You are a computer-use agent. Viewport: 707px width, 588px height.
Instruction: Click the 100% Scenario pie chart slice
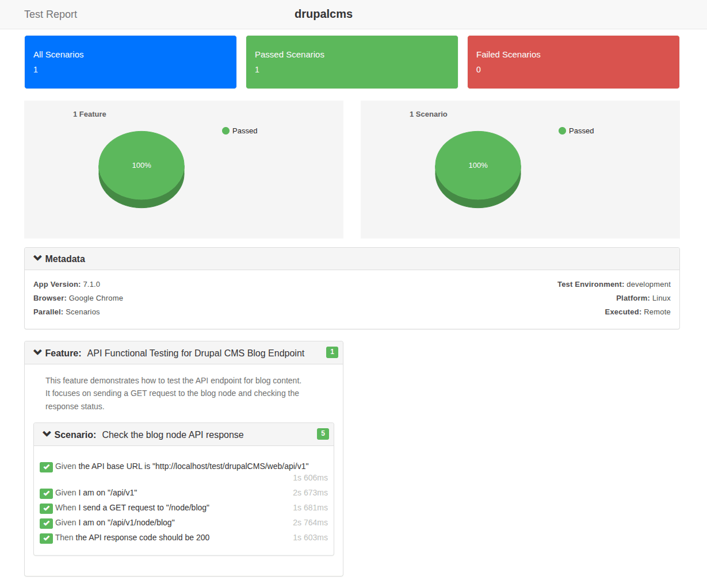coord(478,166)
